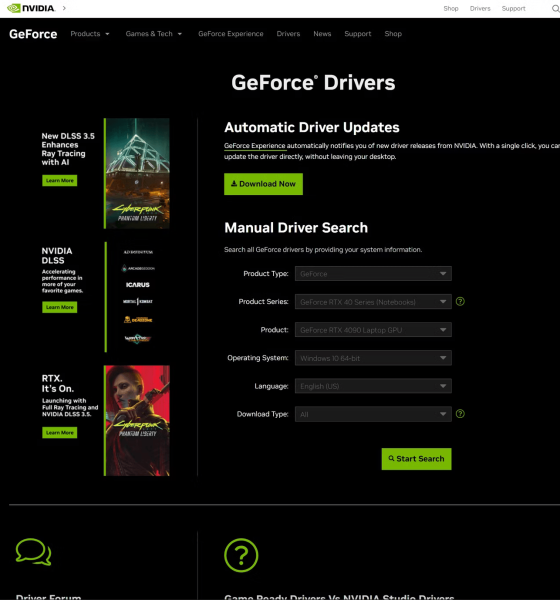Click the question mark circle icon

point(241,555)
